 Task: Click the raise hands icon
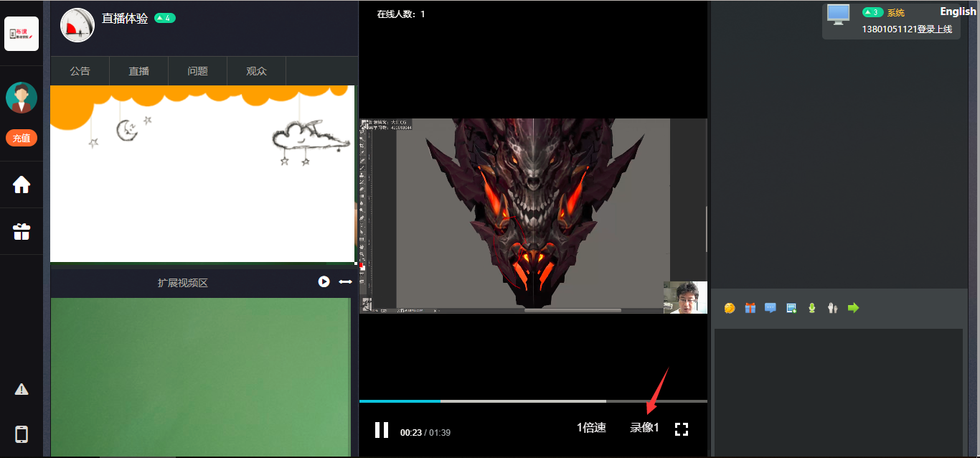coord(832,308)
